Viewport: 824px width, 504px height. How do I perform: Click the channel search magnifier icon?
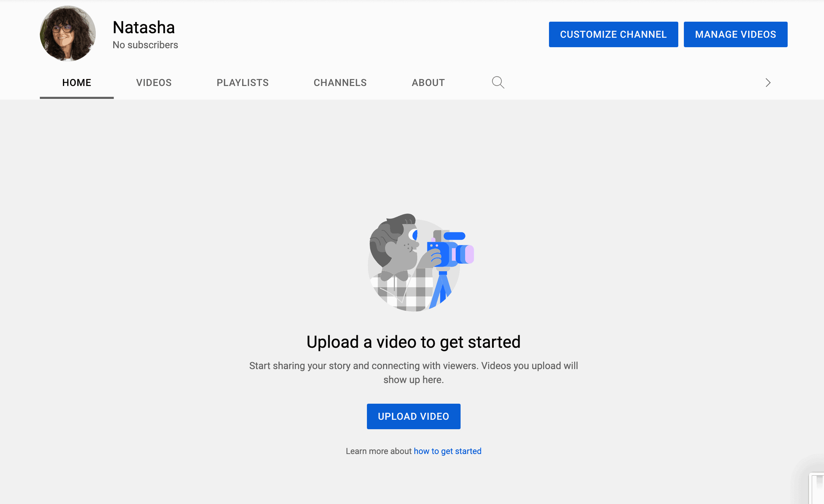[x=498, y=82]
